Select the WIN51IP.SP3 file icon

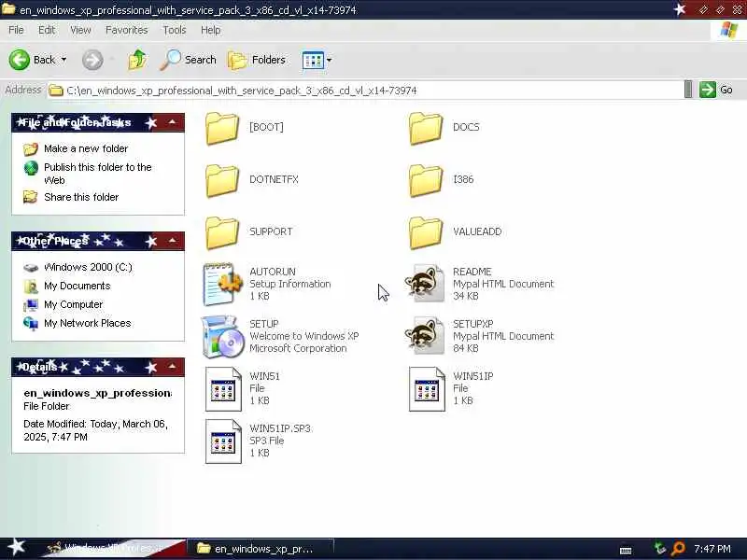click(x=223, y=441)
